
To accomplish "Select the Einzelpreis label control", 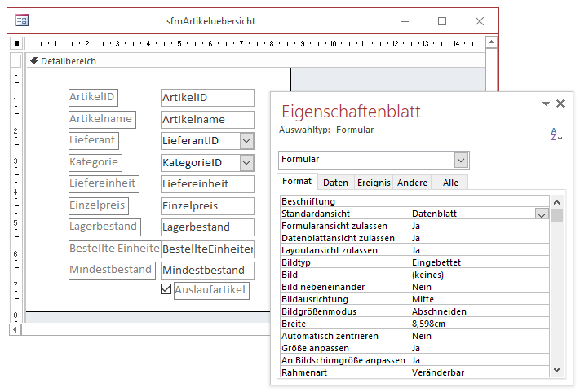I will pyautogui.click(x=99, y=206).
